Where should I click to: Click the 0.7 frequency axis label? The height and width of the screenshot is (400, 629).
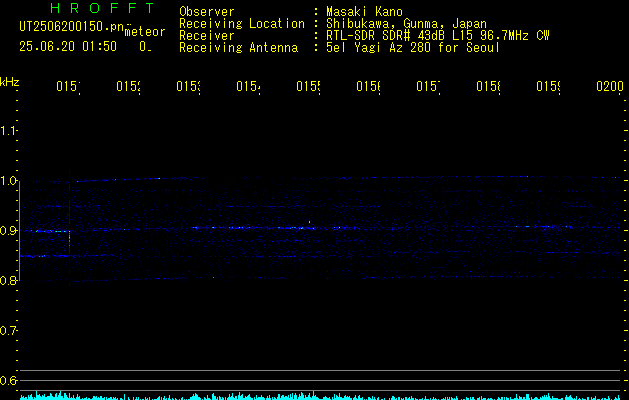tap(8, 331)
